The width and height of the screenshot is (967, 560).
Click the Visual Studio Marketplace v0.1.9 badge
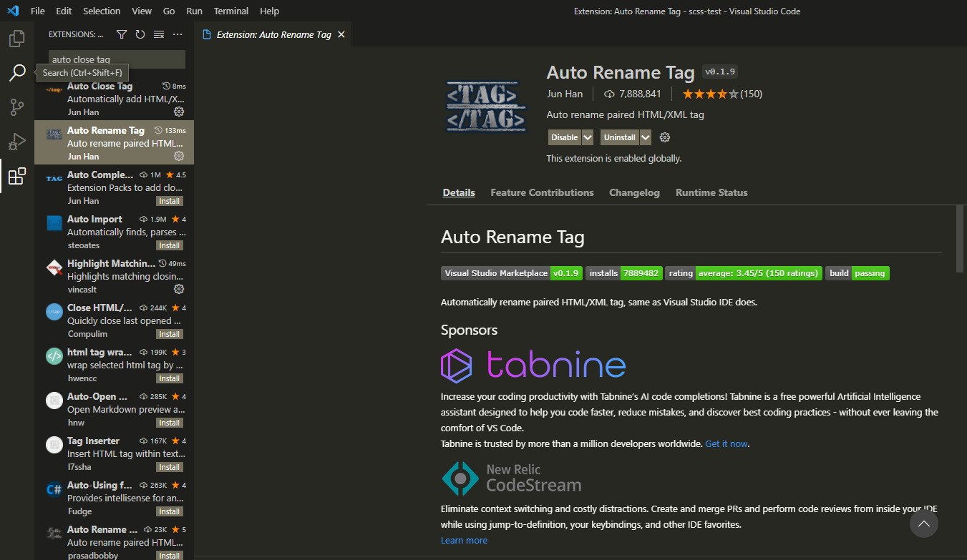[x=512, y=273]
